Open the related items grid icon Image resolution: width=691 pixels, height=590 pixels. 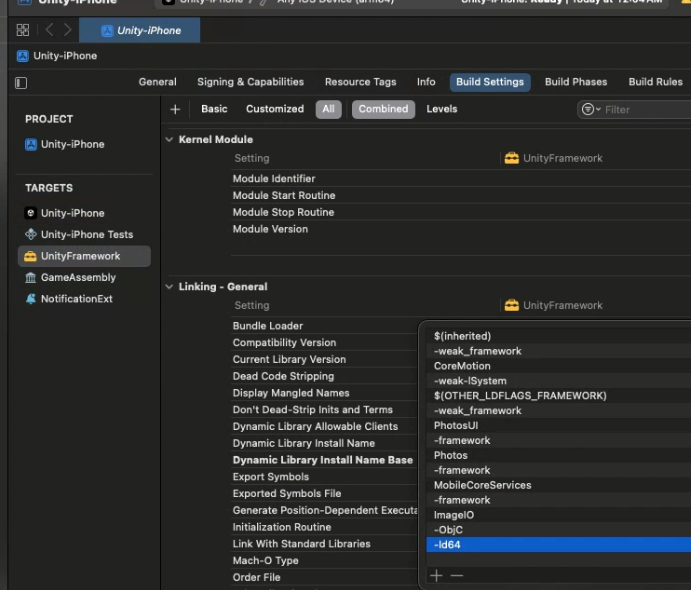(23, 30)
